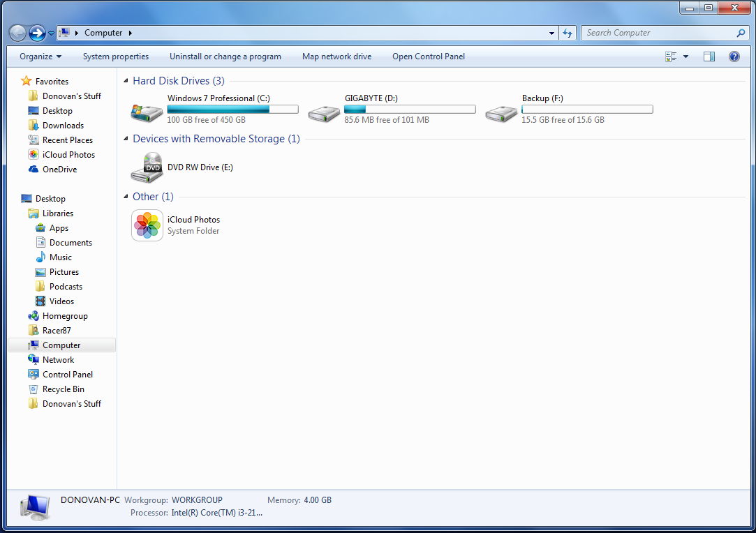Screen dimensions: 756x533
Task: Click the Forward navigation arrow
Action: click(37, 33)
